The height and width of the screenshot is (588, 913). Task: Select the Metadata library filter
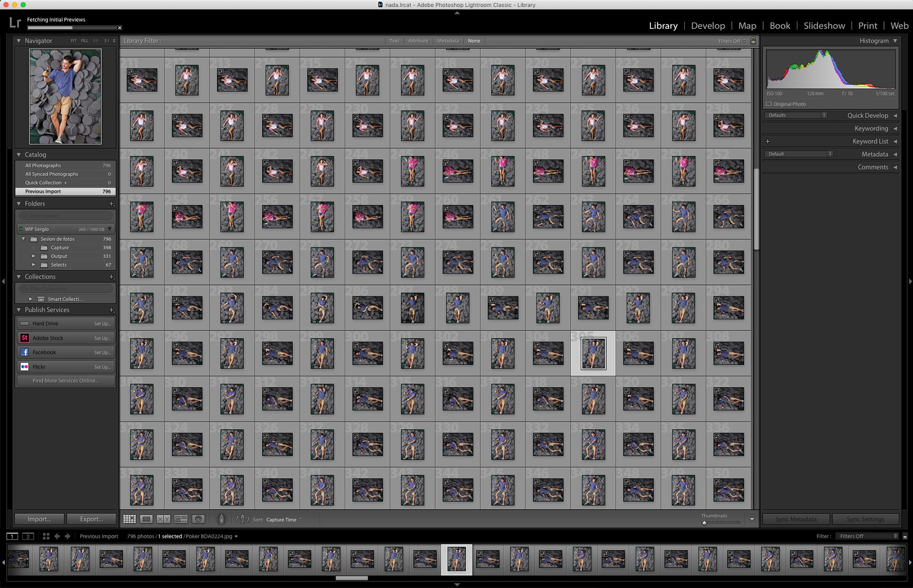click(x=448, y=41)
